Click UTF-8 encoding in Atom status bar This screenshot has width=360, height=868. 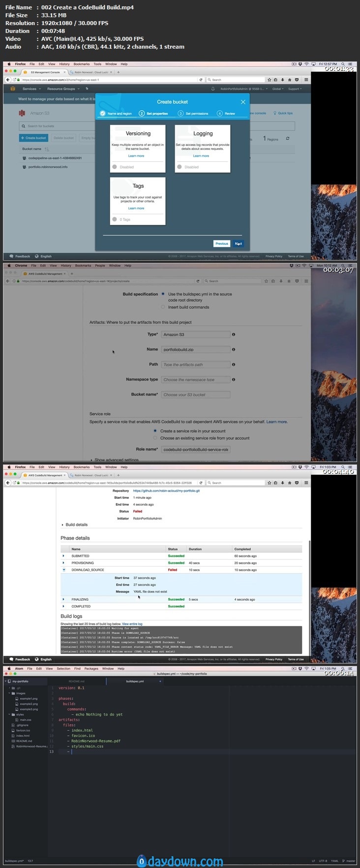point(323,861)
